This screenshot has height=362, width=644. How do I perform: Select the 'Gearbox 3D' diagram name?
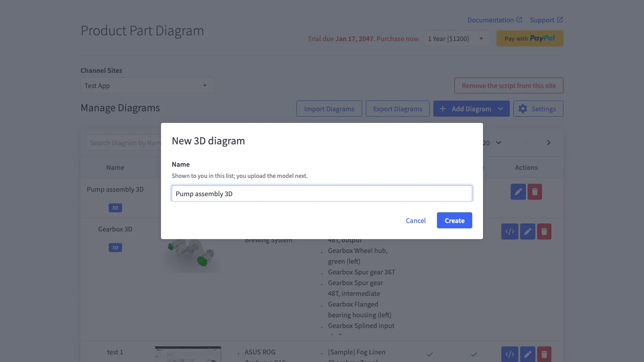115,229
